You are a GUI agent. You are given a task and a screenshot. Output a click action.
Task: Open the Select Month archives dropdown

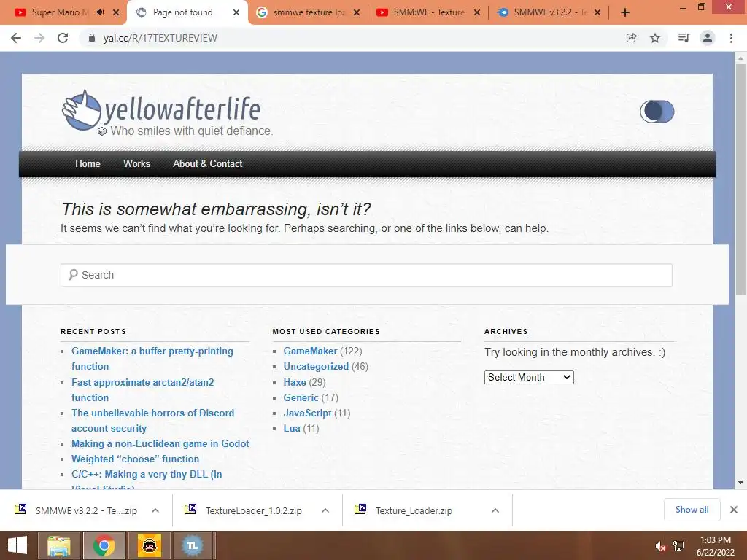pyautogui.click(x=529, y=377)
